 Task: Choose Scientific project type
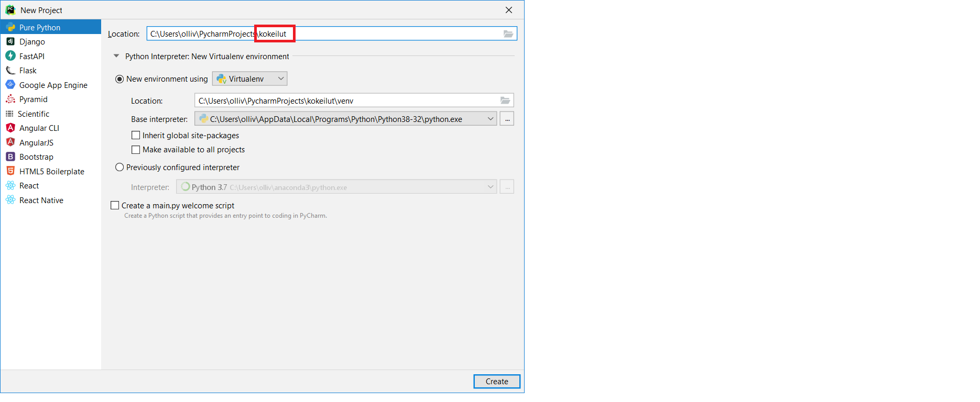click(34, 114)
